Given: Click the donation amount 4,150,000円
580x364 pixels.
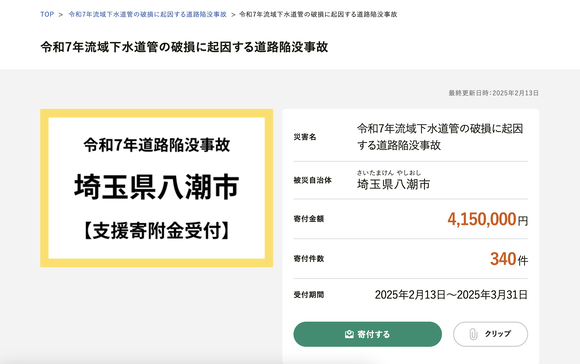Looking at the screenshot, I should point(488,219).
